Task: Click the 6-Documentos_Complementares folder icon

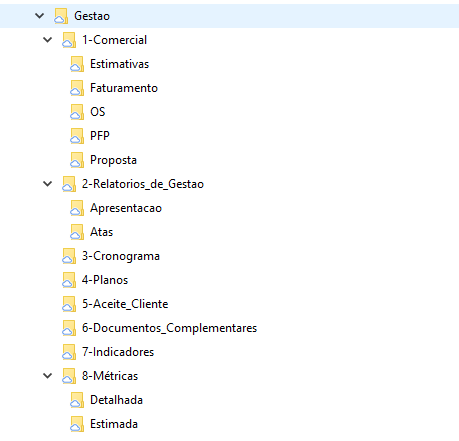Action: tap(69, 328)
